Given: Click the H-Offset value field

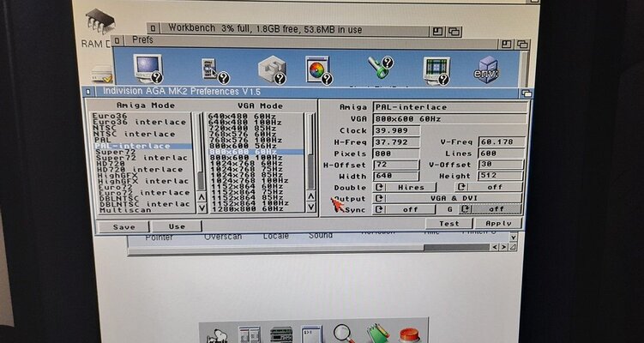Looking at the screenshot, I should [397, 164].
